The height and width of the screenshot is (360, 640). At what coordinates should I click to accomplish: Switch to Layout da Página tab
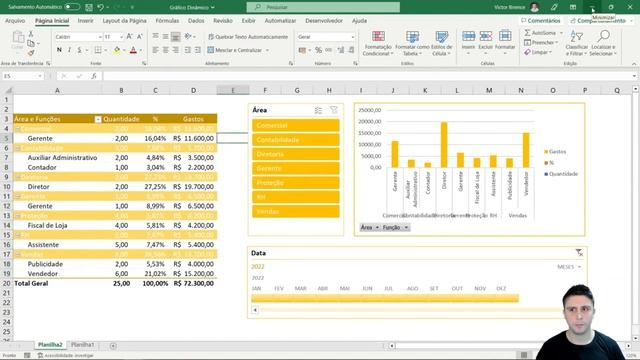[124, 20]
